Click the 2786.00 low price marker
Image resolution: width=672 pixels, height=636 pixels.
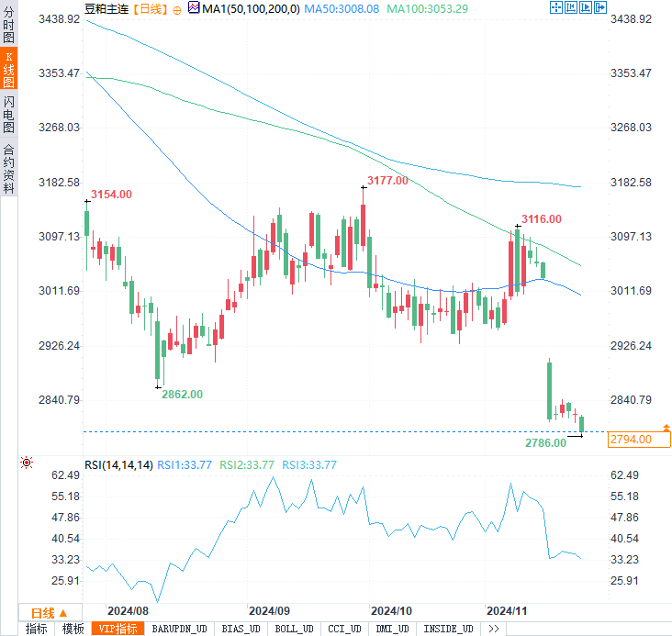pyautogui.click(x=545, y=442)
